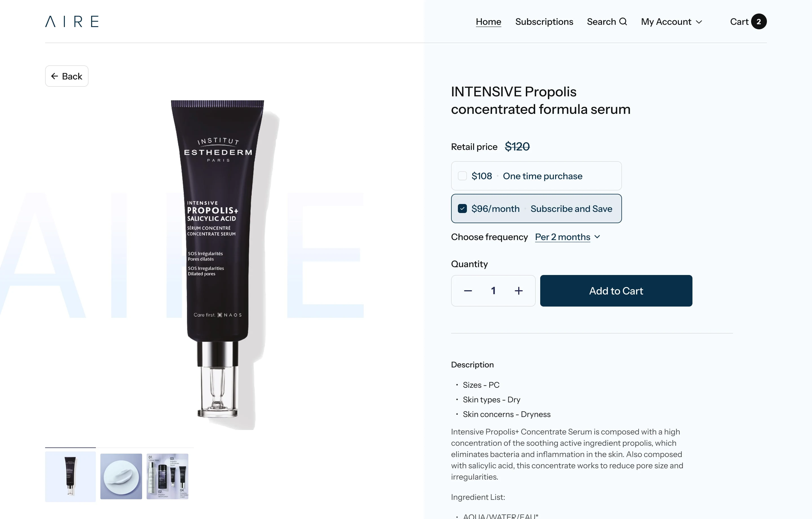Viewport: 812px width, 519px height.
Task: Open the Per 2 months frequency dropdown
Action: pyautogui.click(x=568, y=237)
